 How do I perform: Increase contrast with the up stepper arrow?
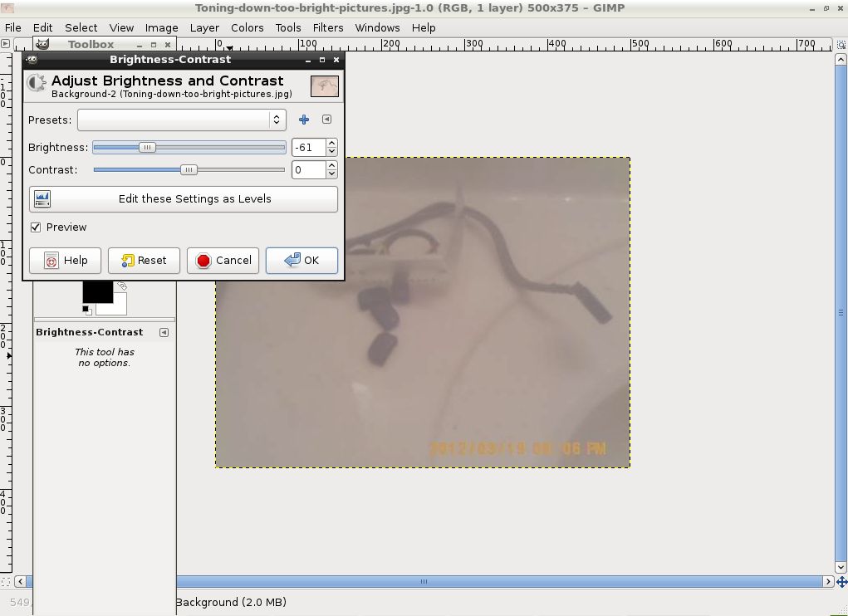(x=331, y=165)
